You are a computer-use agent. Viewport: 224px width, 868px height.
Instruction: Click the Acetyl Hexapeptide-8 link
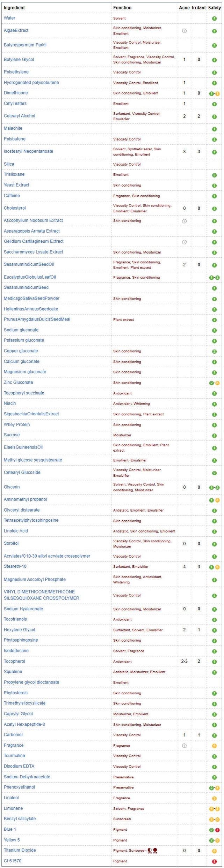point(24,725)
